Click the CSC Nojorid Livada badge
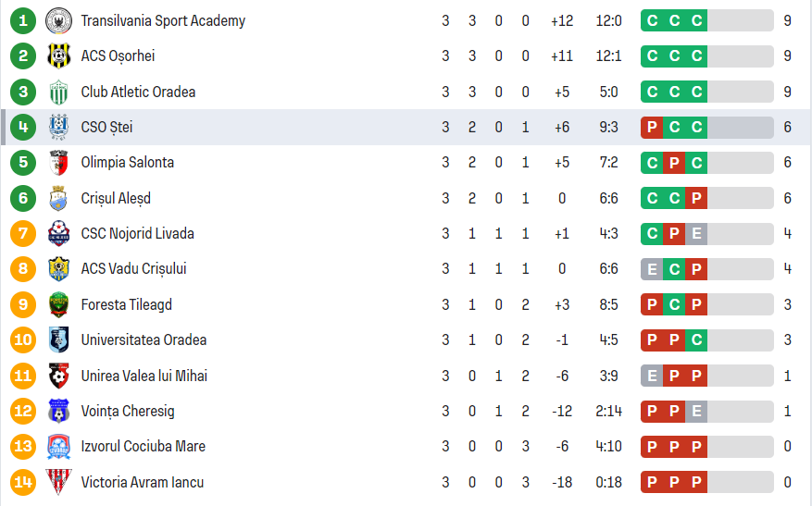This screenshot has height=506, width=812. click(59, 233)
